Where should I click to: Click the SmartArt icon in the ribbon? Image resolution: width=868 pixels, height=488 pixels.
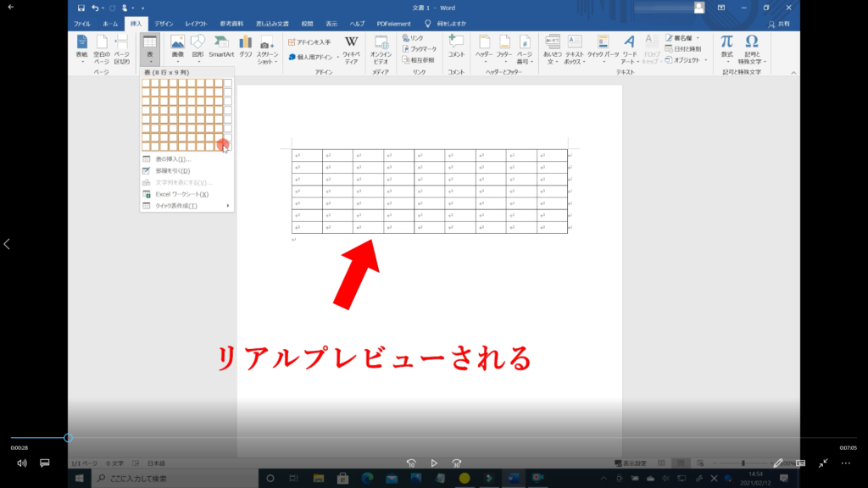(x=221, y=46)
